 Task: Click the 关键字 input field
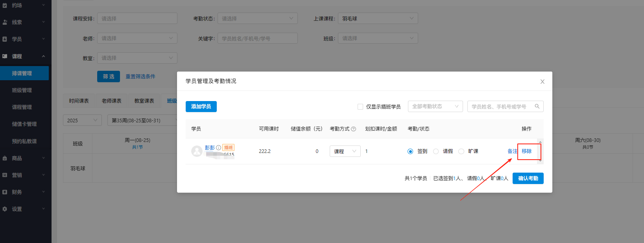click(x=258, y=38)
